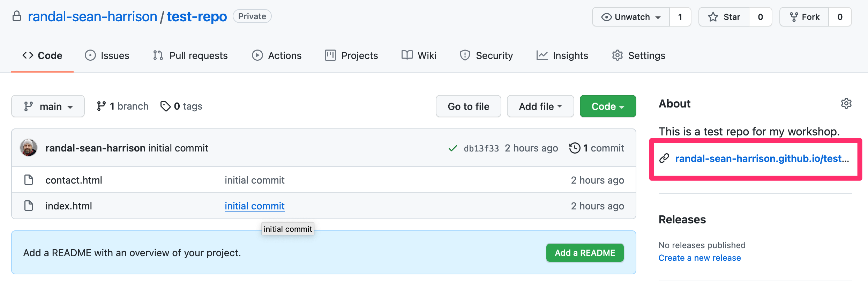This screenshot has height=289, width=868.
Task: Click the Add a README button
Action: (x=585, y=253)
